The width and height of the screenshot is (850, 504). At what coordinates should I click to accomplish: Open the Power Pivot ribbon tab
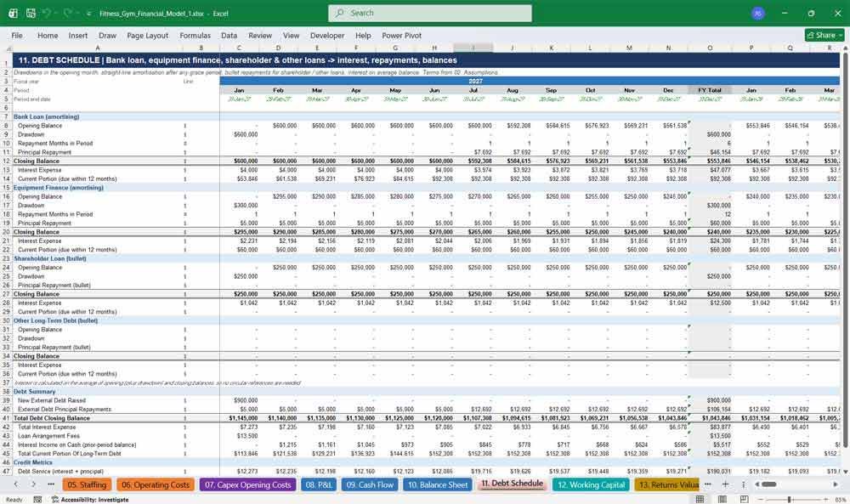pos(402,35)
